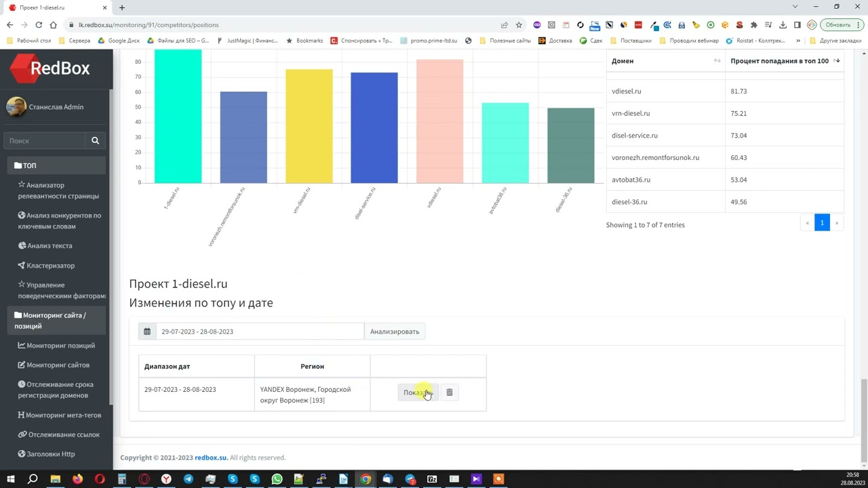Screen dimensions: 868x488
Task: Share this page via address bar icon
Action: (x=505, y=25)
